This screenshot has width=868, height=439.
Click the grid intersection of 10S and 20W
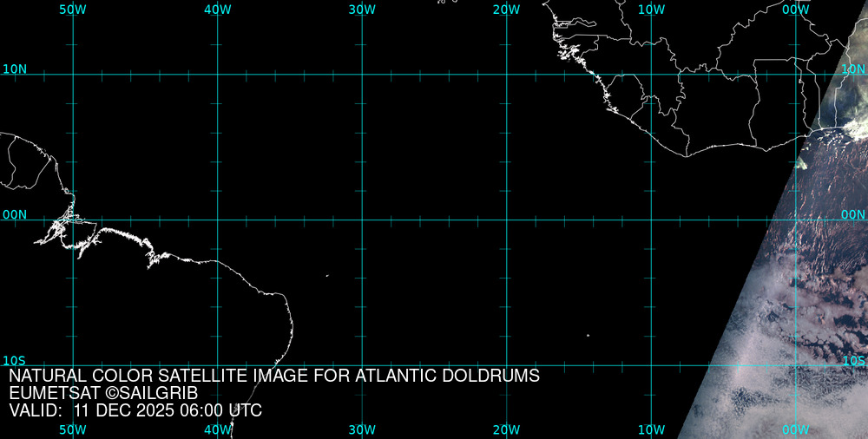pos(507,364)
